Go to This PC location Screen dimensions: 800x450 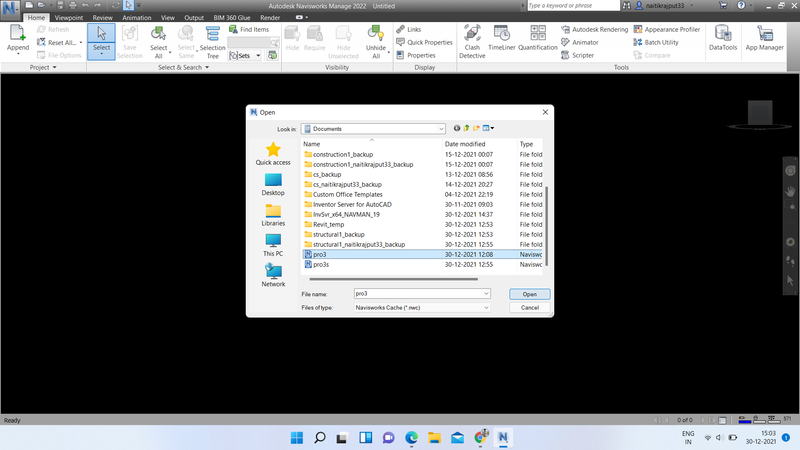coord(273,245)
